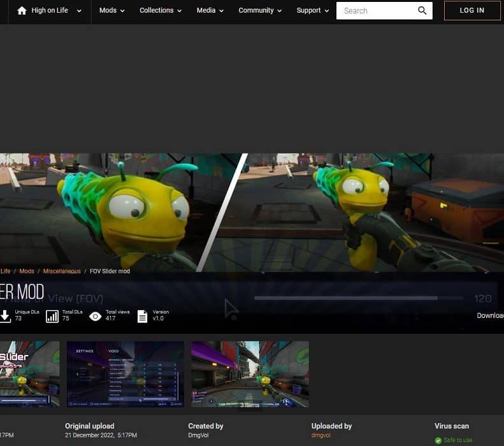Open the Support dropdown chevron

tap(327, 11)
